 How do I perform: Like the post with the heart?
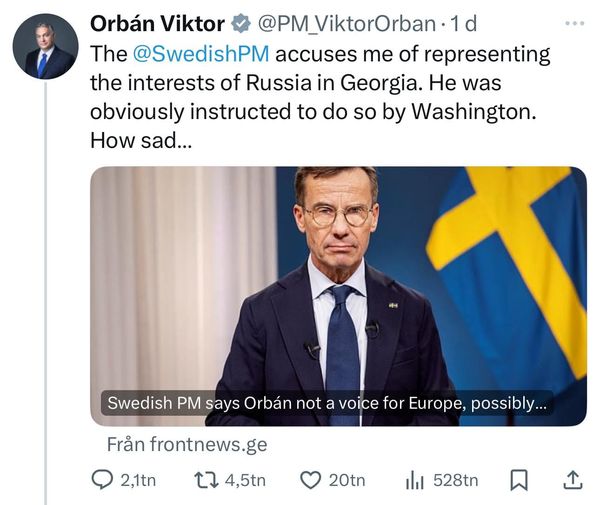pos(310,481)
